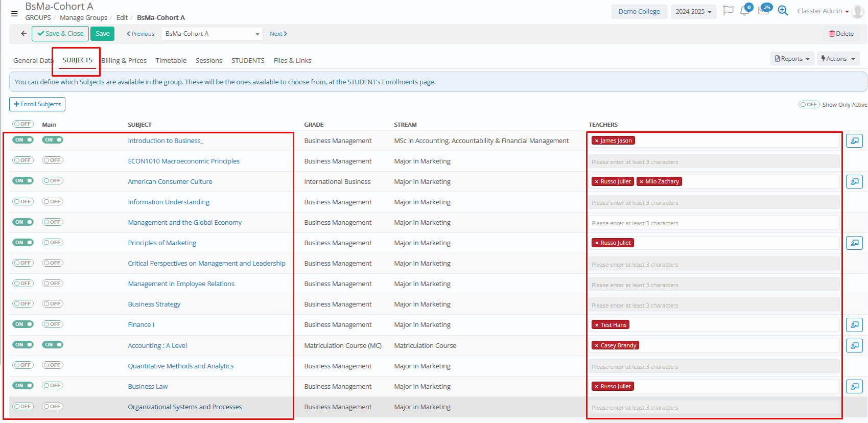Open the flag icon in header
The image size is (868, 423).
pyautogui.click(x=728, y=11)
